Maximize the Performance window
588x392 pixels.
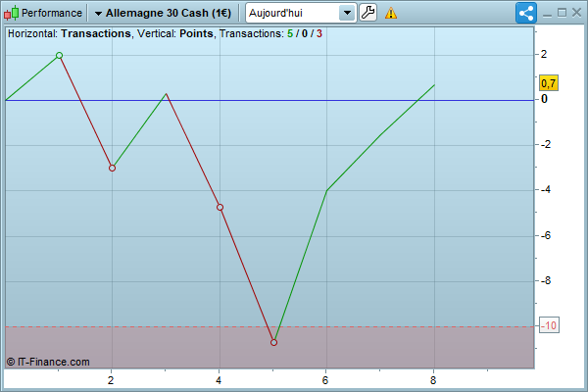562,13
